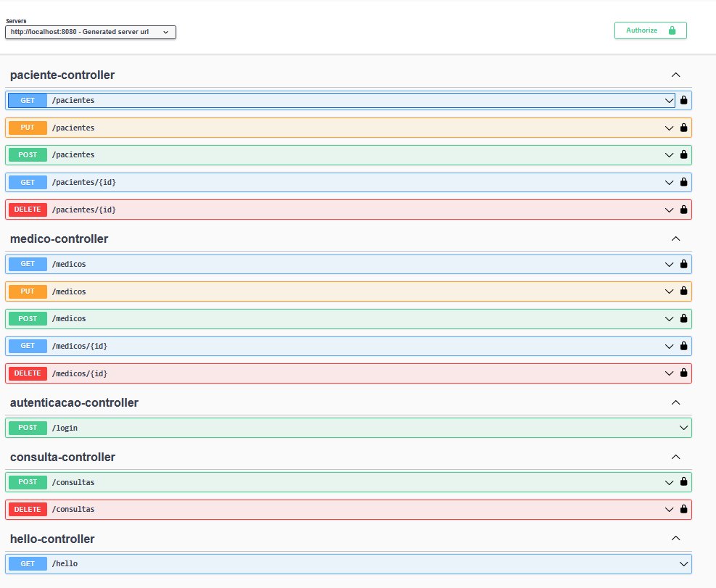Collapse the medico-controller section arrow
This screenshot has height=588, width=716.
676,239
